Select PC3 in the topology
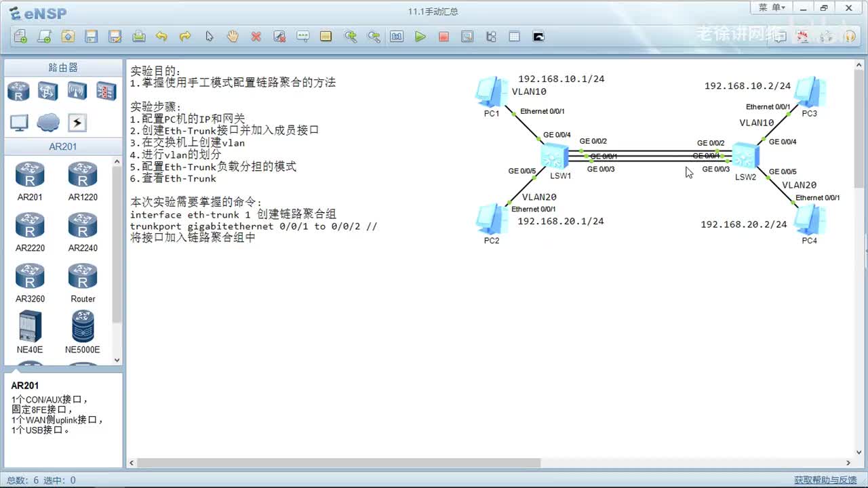Image resolution: width=868 pixels, height=488 pixels. [x=810, y=92]
